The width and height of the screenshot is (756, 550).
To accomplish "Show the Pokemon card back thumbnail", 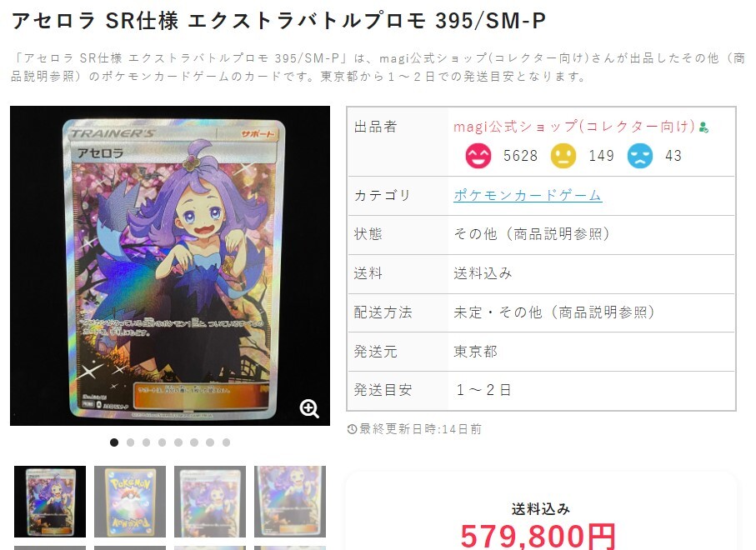I will point(130,502).
